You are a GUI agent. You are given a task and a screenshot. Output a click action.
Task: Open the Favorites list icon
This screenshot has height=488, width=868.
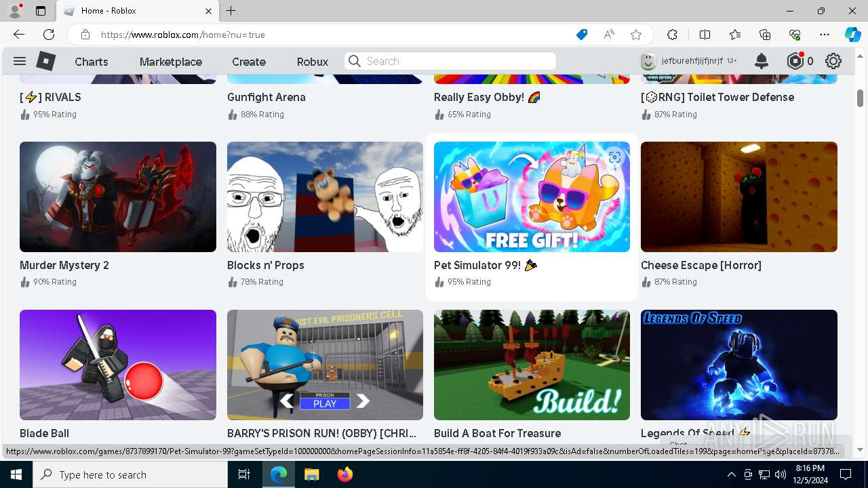tap(735, 35)
